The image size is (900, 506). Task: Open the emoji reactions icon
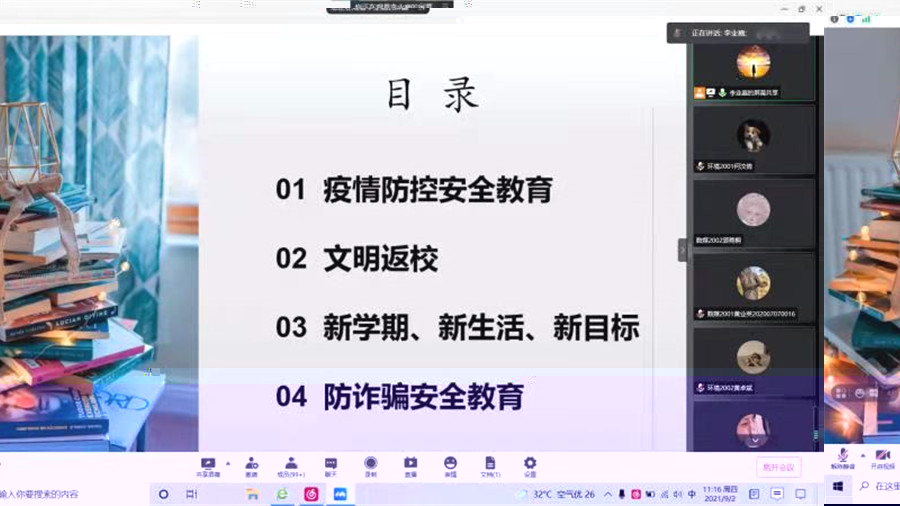451,467
